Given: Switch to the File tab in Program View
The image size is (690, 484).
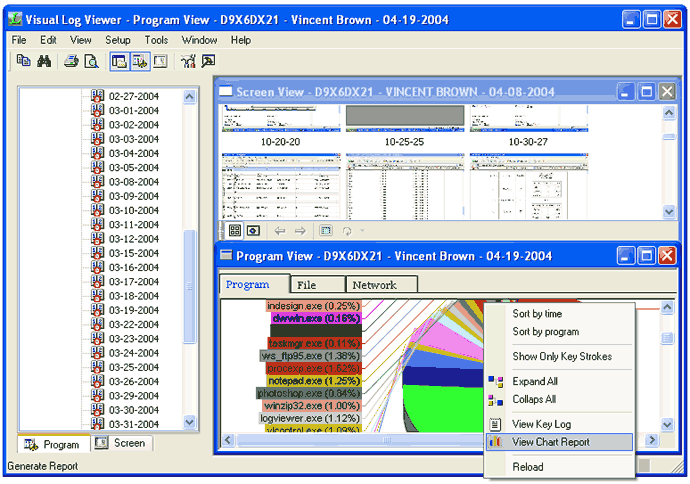Looking at the screenshot, I should point(318,285).
